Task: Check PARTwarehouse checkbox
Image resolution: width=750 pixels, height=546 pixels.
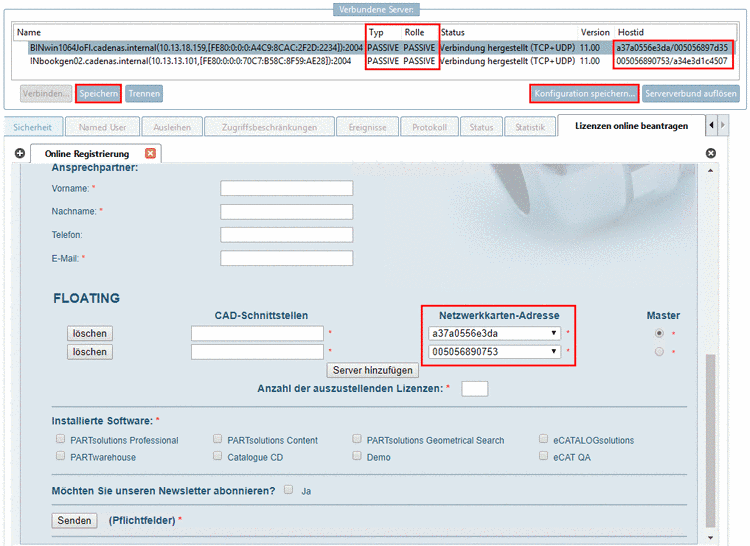Action: (x=60, y=456)
